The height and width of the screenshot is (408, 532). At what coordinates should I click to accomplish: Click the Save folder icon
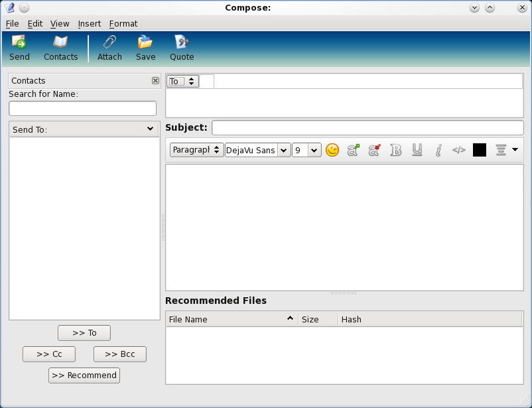[145, 48]
